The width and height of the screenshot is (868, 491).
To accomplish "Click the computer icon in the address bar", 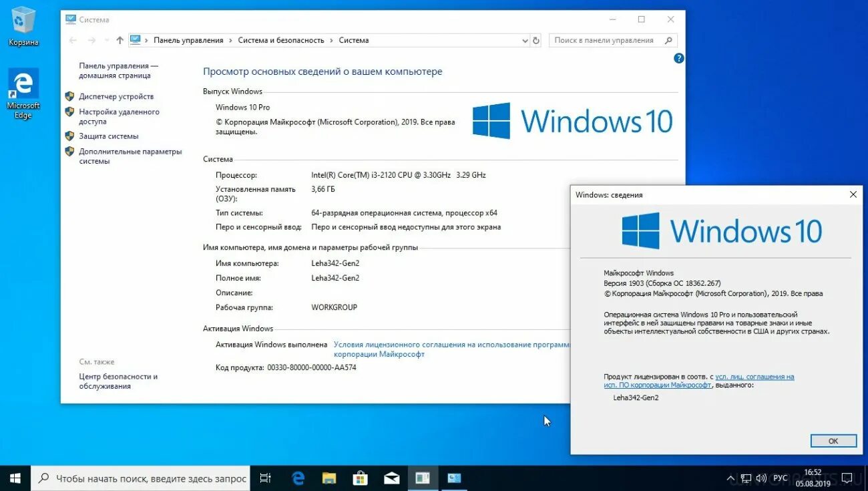I will [x=136, y=40].
